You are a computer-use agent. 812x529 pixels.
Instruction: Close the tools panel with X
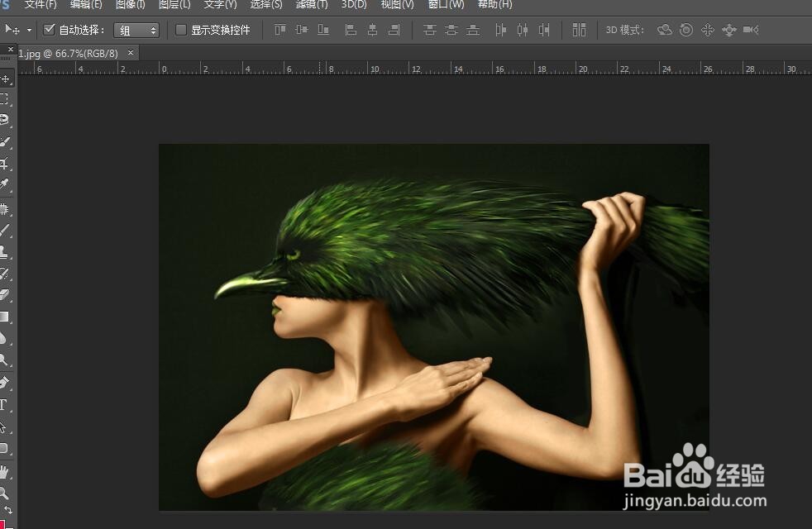(x=11, y=49)
